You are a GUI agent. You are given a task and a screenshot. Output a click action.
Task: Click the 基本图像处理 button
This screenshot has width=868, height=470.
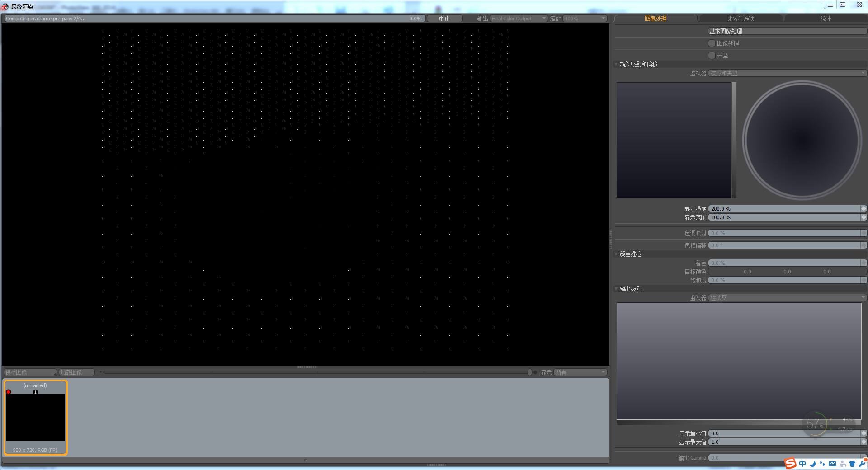[787, 31]
